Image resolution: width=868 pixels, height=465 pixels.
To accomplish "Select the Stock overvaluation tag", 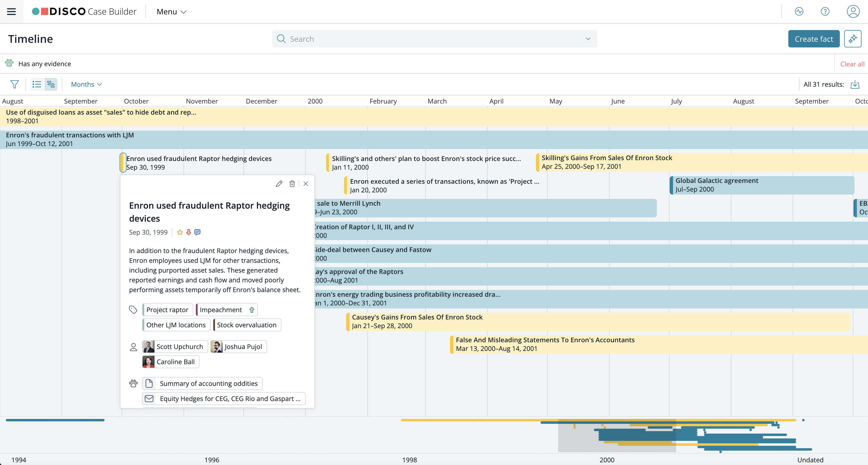I will [247, 325].
